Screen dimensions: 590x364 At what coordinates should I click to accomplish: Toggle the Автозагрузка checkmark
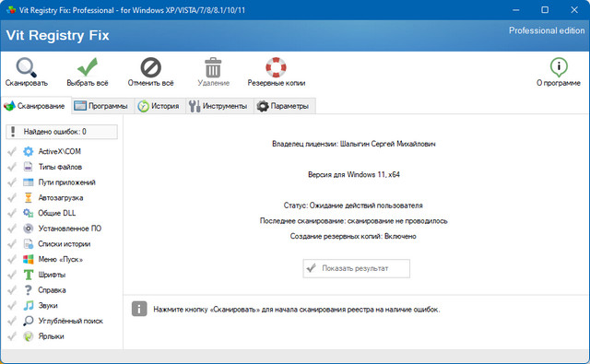pyautogui.click(x=12, y=197)
